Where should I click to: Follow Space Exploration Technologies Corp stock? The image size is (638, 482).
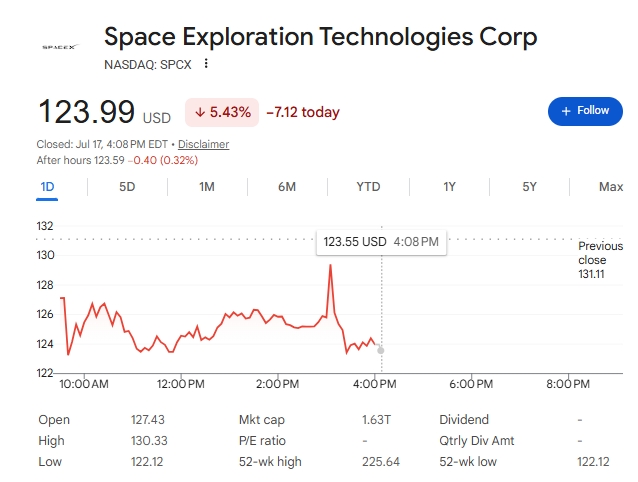pyautogui.click(x=585, y=111)
